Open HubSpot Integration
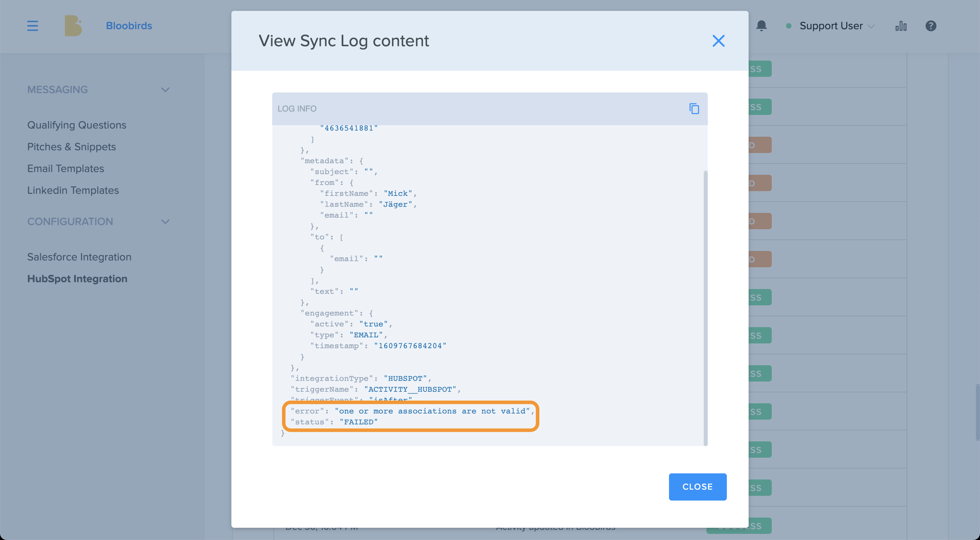The width and height of the screenshot is (980, 540). click(x=77, y=279)
